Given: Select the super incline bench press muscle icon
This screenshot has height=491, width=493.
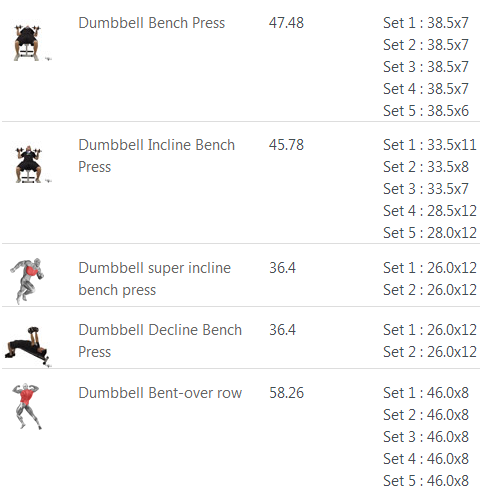Looking at the screenshot, I should pyautogui.click(x=27, y=281).
